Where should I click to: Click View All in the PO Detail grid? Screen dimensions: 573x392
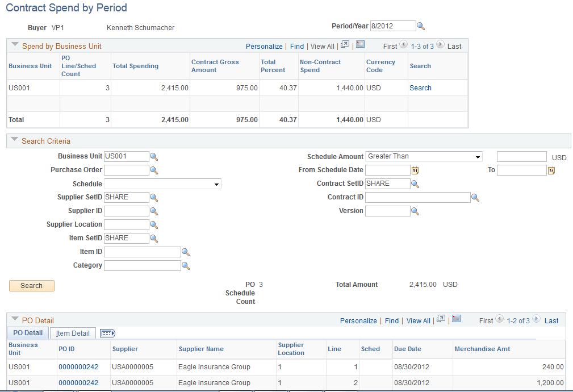(419, 320)
